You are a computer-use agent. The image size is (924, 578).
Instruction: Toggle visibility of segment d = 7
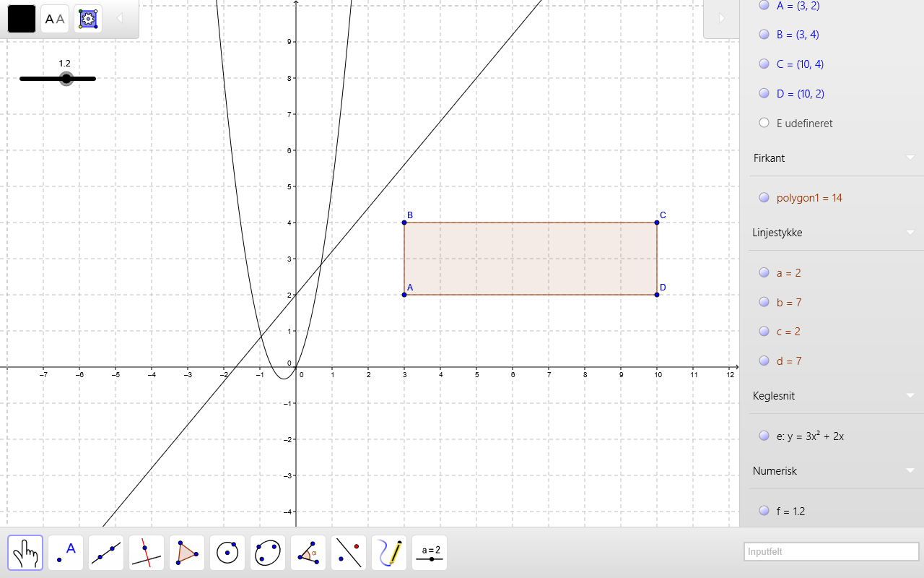pyautogui.click(x=764, y=361)
